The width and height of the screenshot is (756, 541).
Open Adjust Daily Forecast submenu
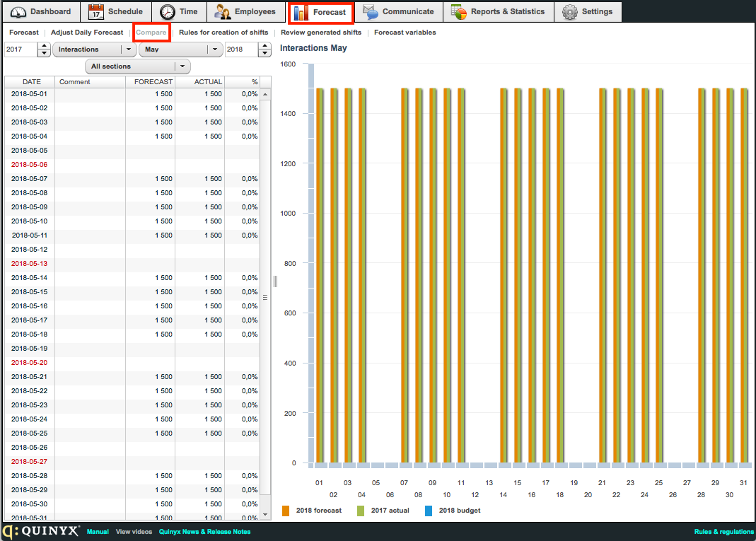(x=87, y=33)
